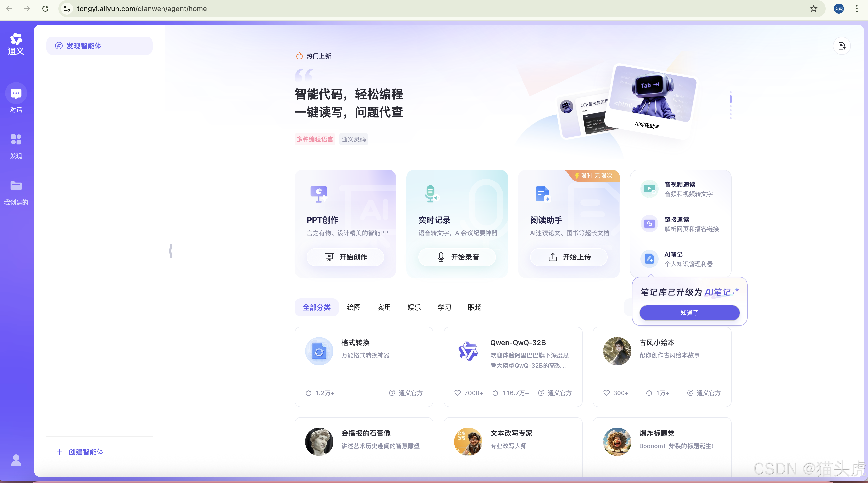
Task: Open the 发现 discover sidebar icon
Action: (16, 139)
